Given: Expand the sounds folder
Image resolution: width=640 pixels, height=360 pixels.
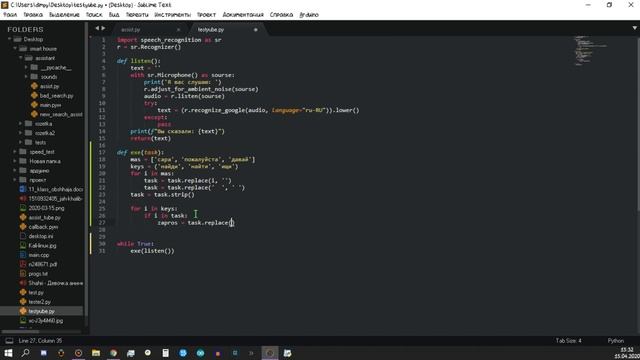Looking at the screenshot, I should point(26,77).
